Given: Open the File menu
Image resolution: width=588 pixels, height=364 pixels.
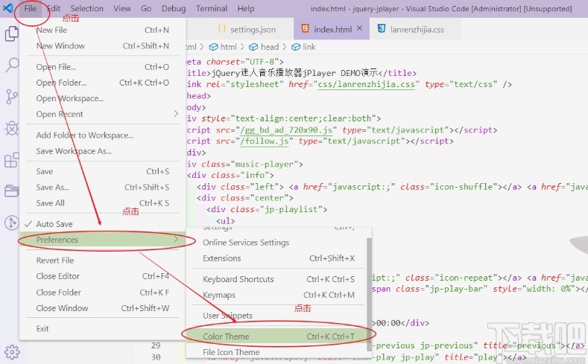Looking at the screenshot, I should (x=31, y=8).
